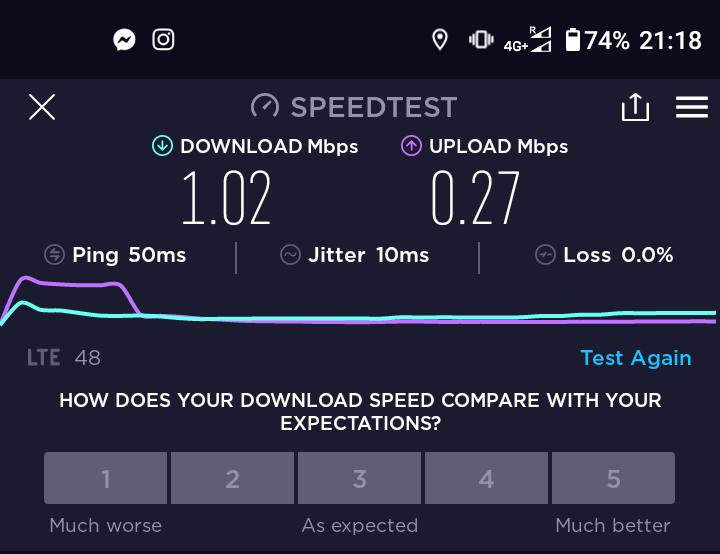720x554 pixels.
Task: Tap the packet Loss icon
Action: [x=545, y=255]
